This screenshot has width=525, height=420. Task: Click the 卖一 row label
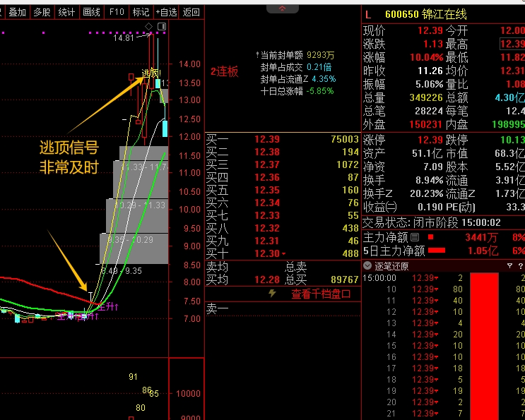217,308
